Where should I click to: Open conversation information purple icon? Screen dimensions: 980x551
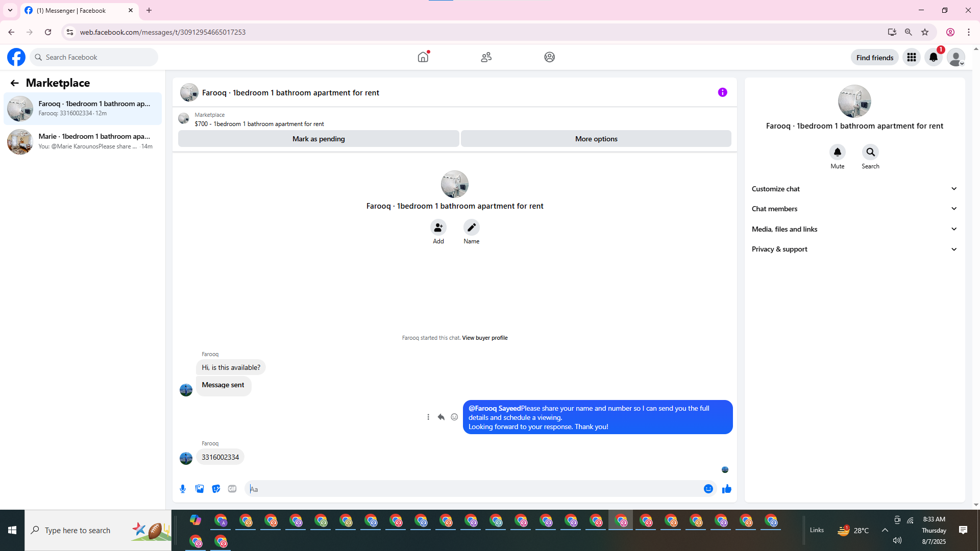pos(723,92)
